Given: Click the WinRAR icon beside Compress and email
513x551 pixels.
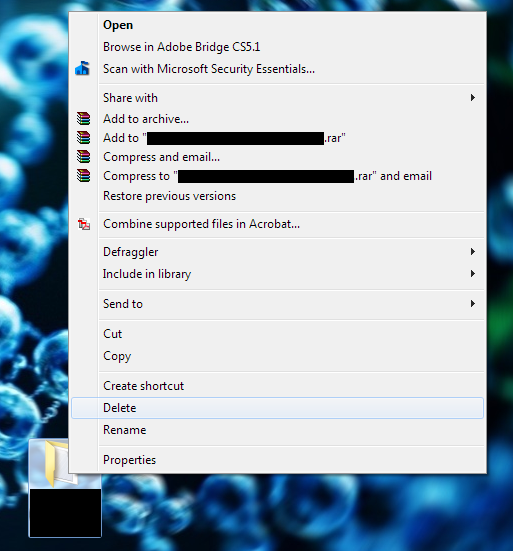Looking at the screenshot, I should click(x=84, y=157).
